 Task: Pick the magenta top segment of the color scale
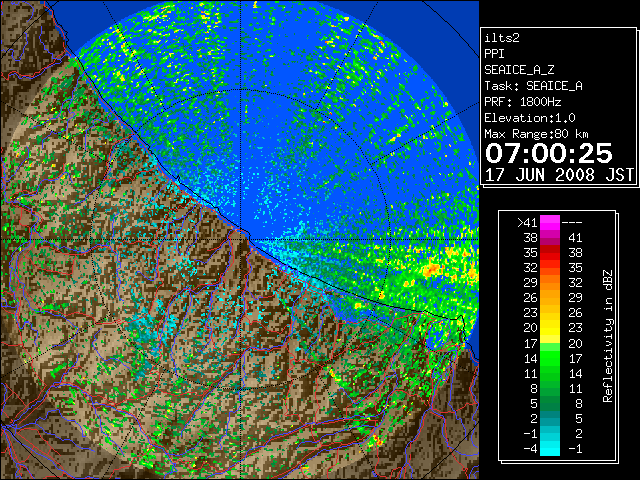pyautogui.click(x=550, y=222)
